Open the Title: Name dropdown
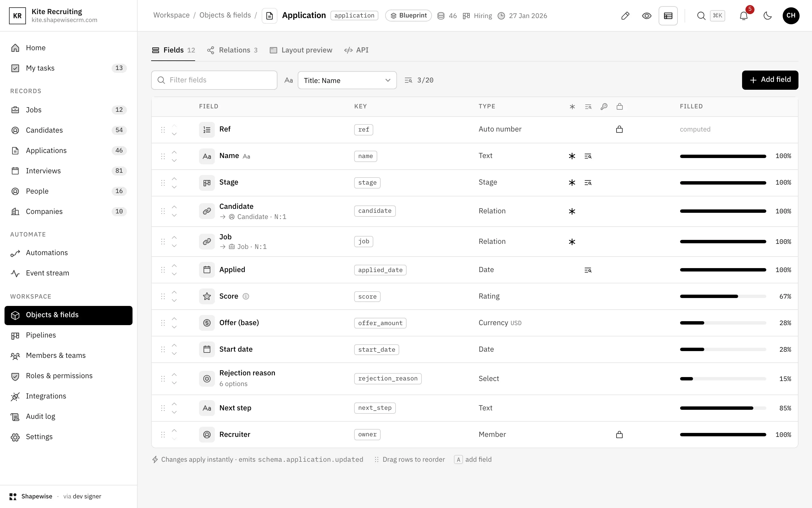 click(347, 80)
